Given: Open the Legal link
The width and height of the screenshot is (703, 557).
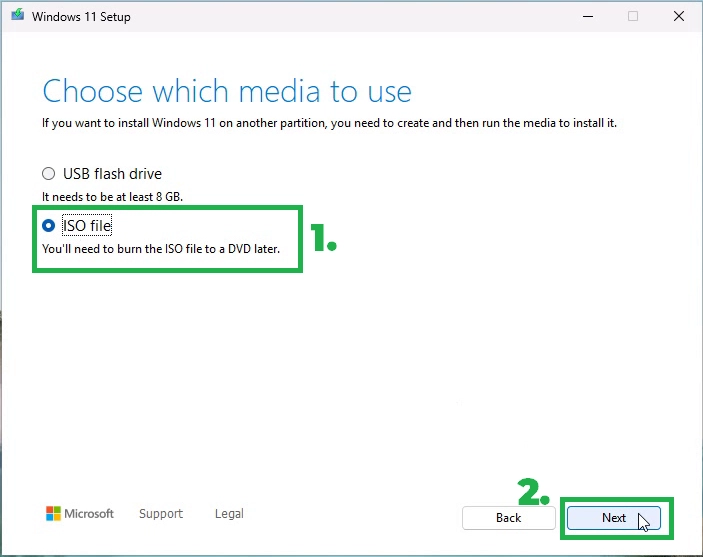Looking at the screenshot, I should tap(229, 513).
